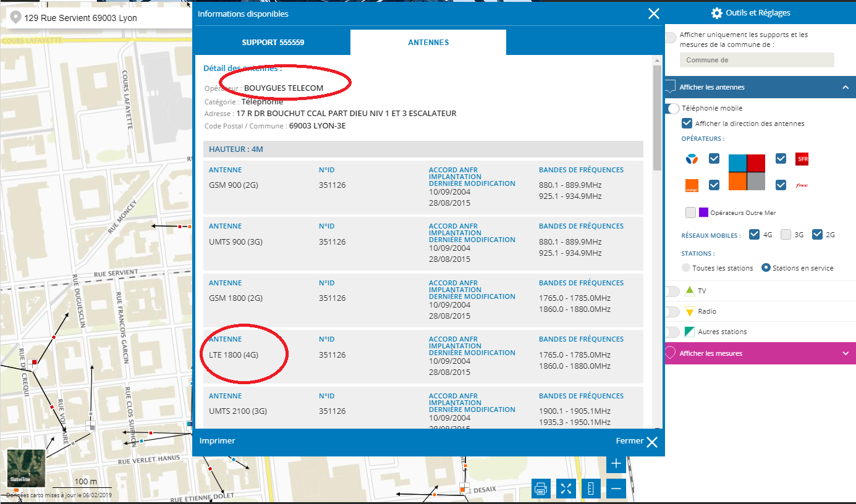Click the GSM 900 (2G) antenna row
This screenshot has height=504, width=856.
[423, 187]
